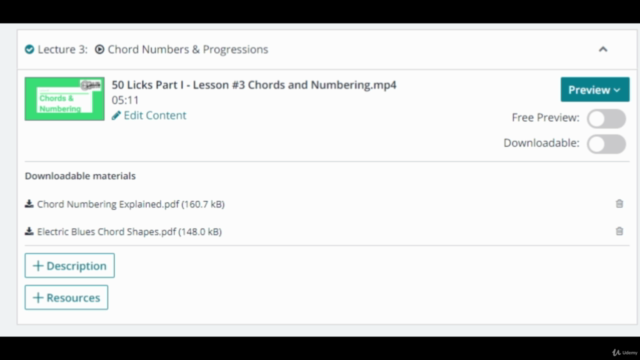This screenshot has height=360, width=640.
Task: Add a Description to the lecture
Action: pos(69,266)
